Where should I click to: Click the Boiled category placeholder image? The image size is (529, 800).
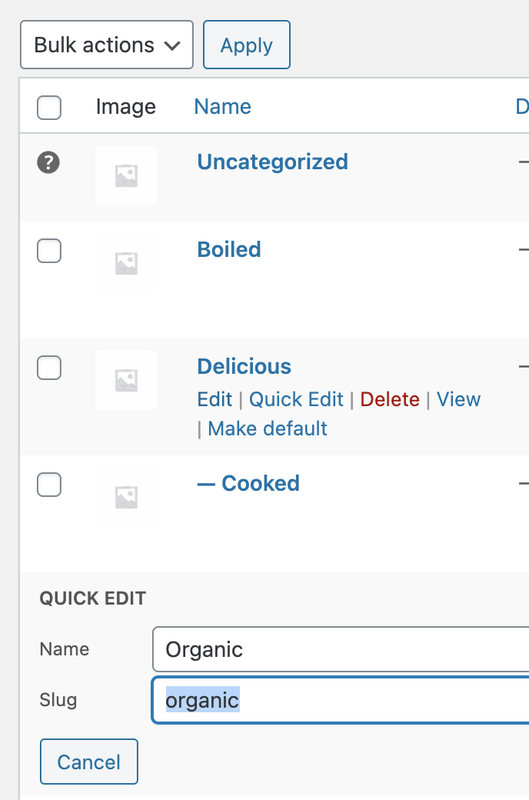(126, 263)
